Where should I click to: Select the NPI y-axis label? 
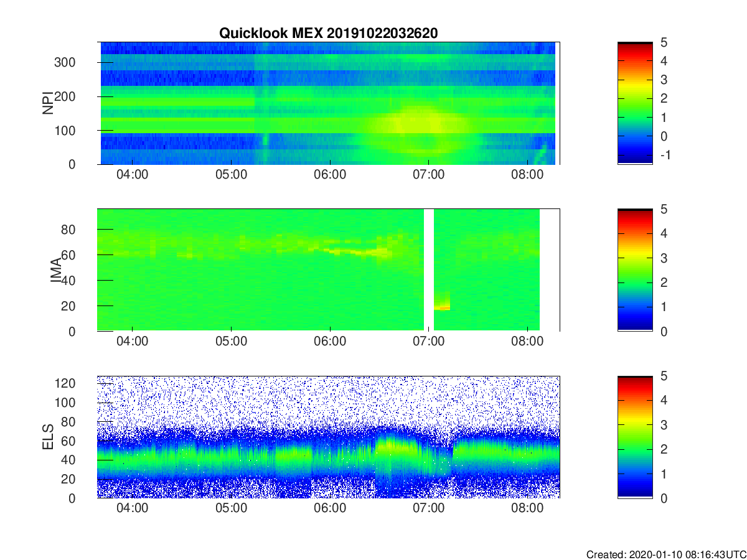(x=47, y=103)
